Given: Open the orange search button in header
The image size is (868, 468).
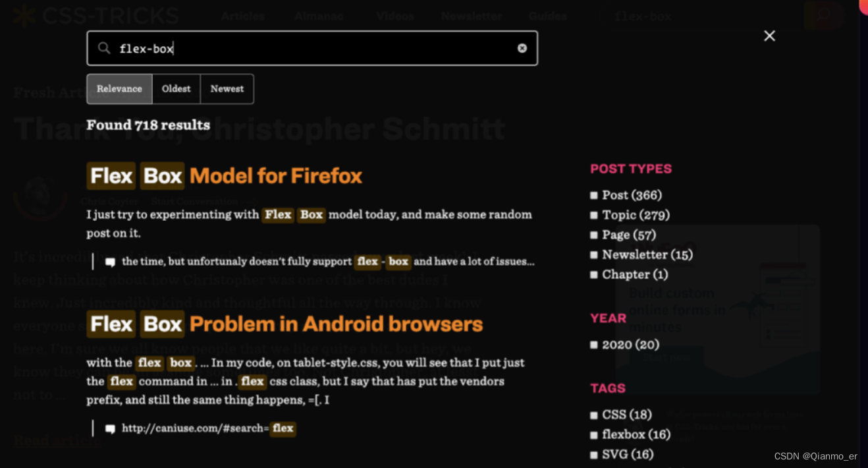Looking at the screenshot, I should (824, 16).
